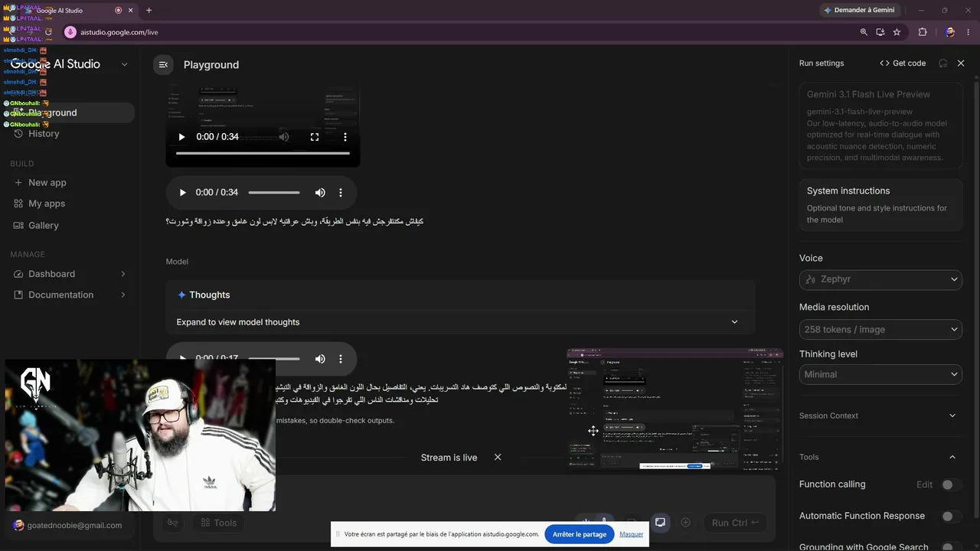Collapse the sidebar with the Playground panel icon
Image resolution: width=980 pixels, height=551 pixels.
(x=163, y=65)
